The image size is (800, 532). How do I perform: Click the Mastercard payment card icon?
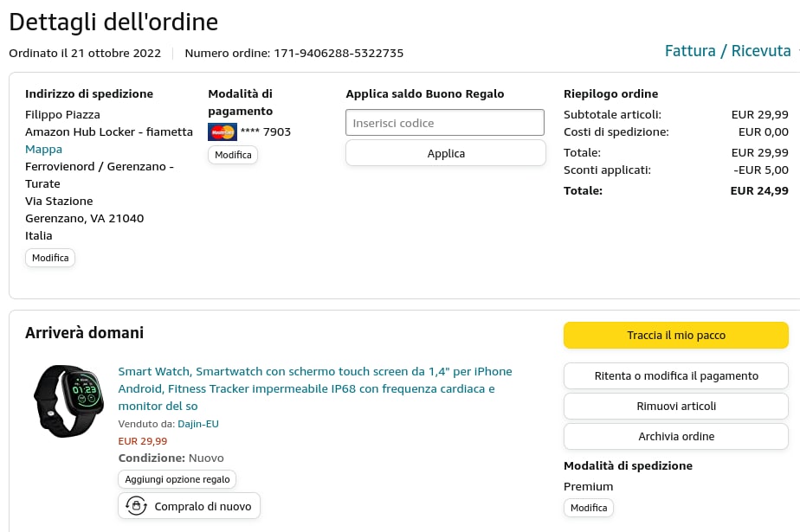coord(223,132)
